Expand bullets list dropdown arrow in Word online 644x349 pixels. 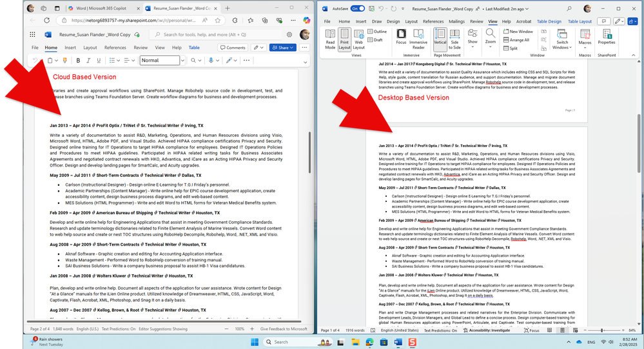point(118,61)
